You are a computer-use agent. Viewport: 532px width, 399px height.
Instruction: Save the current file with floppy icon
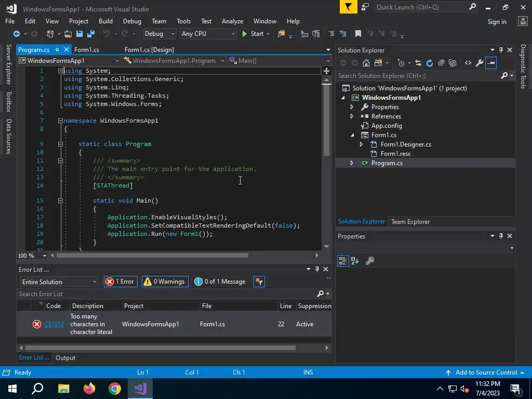[x=79, y=34]
